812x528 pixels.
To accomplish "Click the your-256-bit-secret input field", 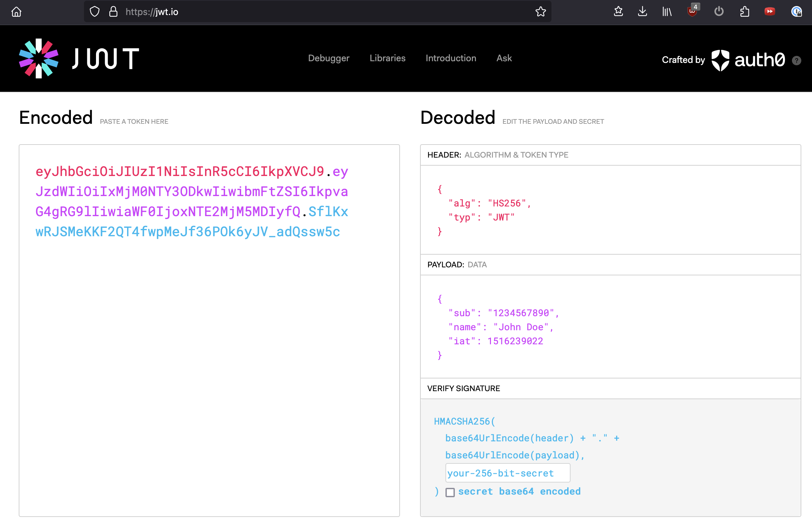I will coord(507,473).
